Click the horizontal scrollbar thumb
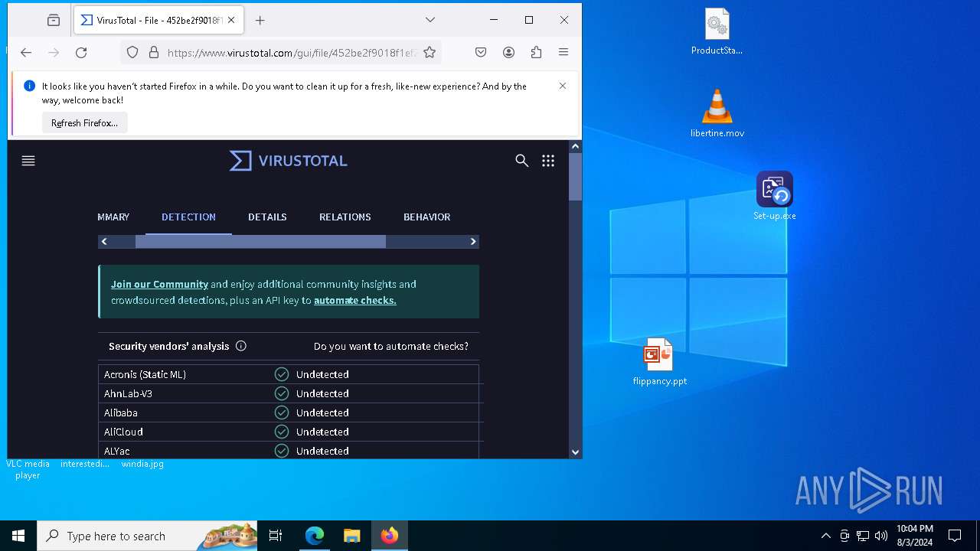The width and height of the screenshot is (980, 551). click(260, 242)
